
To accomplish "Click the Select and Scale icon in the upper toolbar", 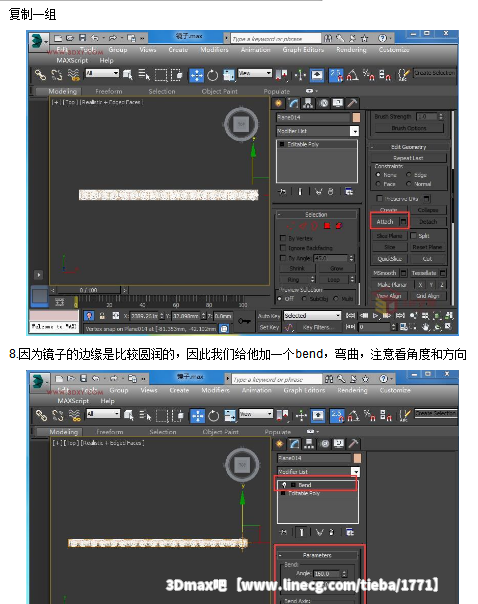I will coord(229,75).
